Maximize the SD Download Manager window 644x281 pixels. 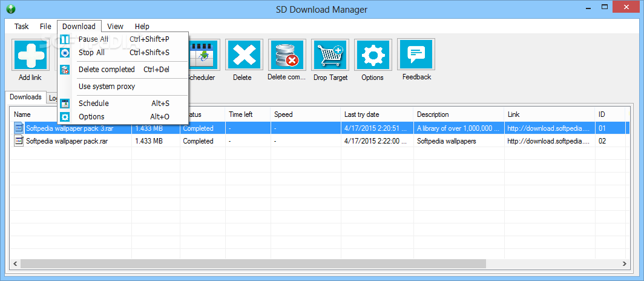(x=604, y=7)
